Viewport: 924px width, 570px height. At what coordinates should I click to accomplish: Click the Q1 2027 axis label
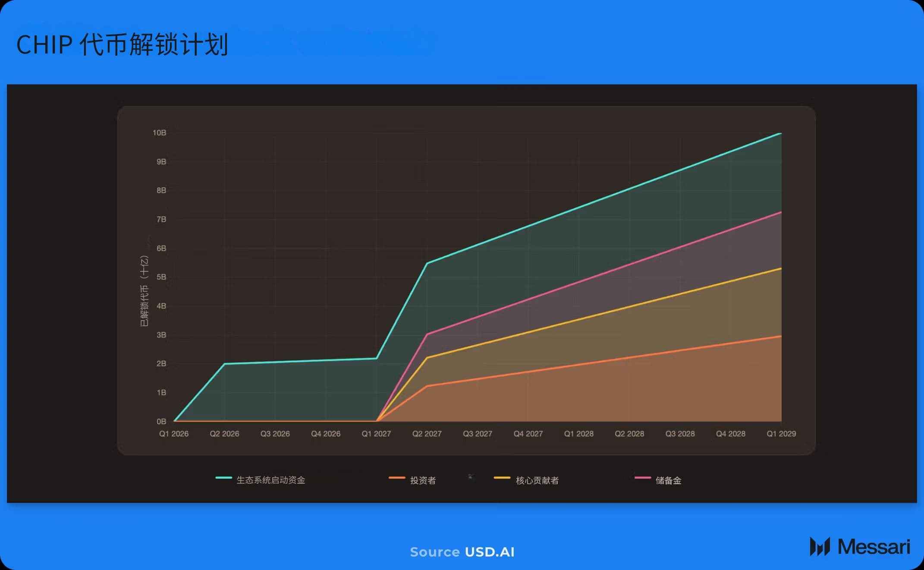pyautogui.click(x=376, y=434)
